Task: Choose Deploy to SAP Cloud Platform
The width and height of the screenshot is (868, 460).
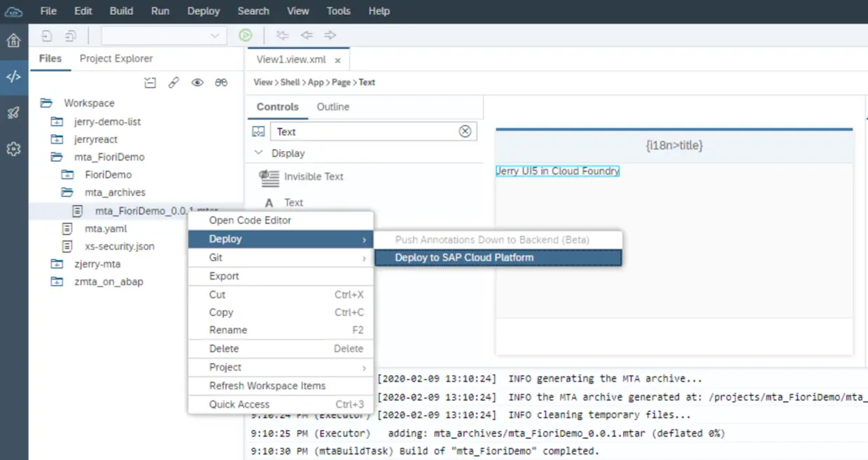Action: tap(498, 258)
